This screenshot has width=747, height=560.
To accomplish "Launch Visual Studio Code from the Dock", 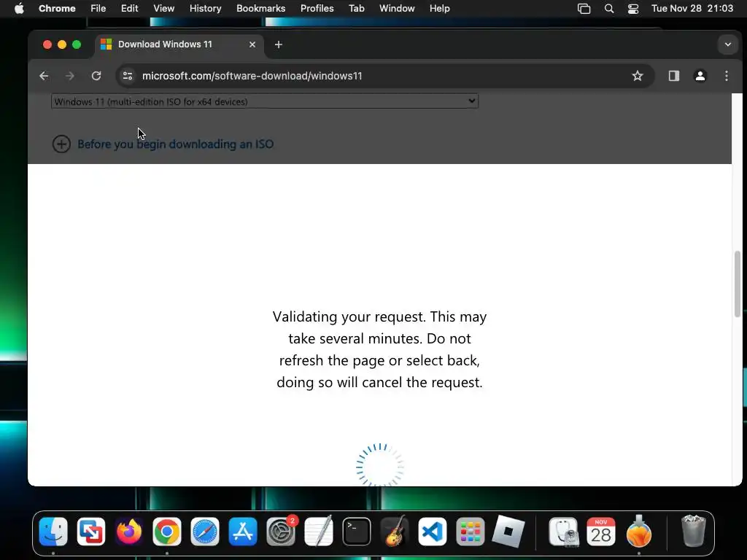I will [433, 532].
